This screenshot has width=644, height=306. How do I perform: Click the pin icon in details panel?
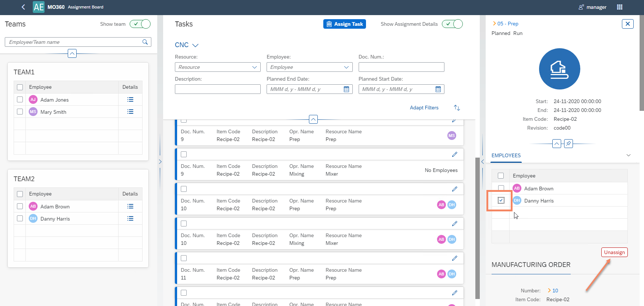(x=569, y=144)
